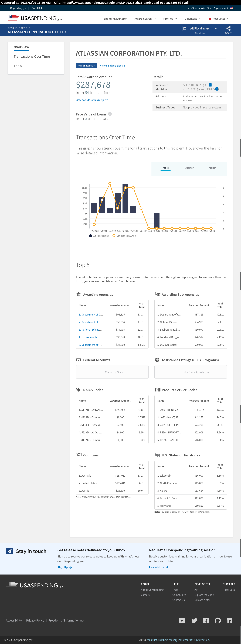The image size is (241, 644).
Task: Jump to Transactions Over Time in sidebar
Action: (32, 57)
